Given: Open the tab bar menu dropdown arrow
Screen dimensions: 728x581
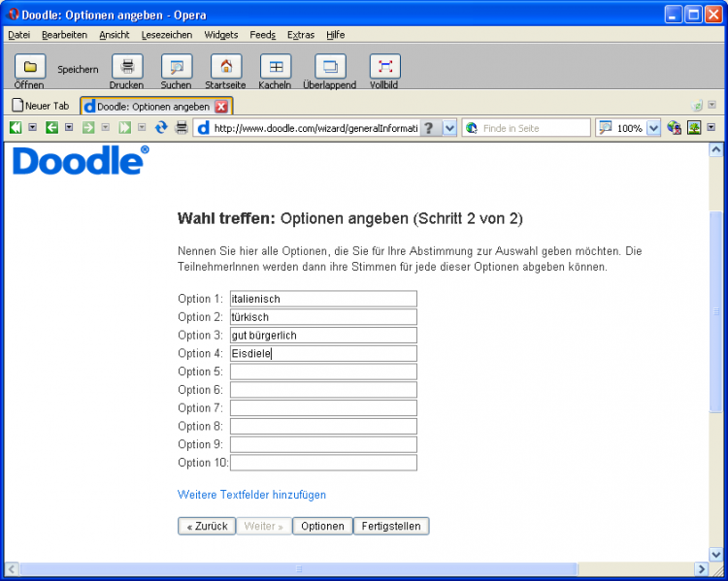Looking at the screenshot, I should tap(711, 105).
